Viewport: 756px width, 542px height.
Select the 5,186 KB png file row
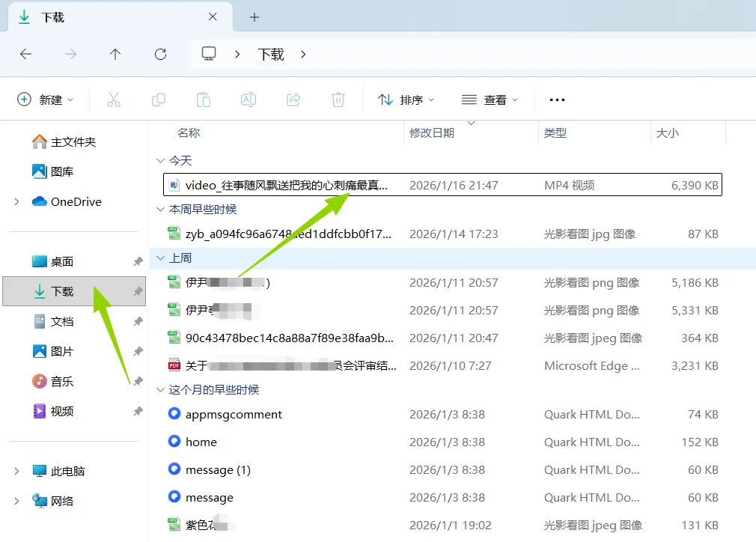pyautogui.click(x=442, y=282)
